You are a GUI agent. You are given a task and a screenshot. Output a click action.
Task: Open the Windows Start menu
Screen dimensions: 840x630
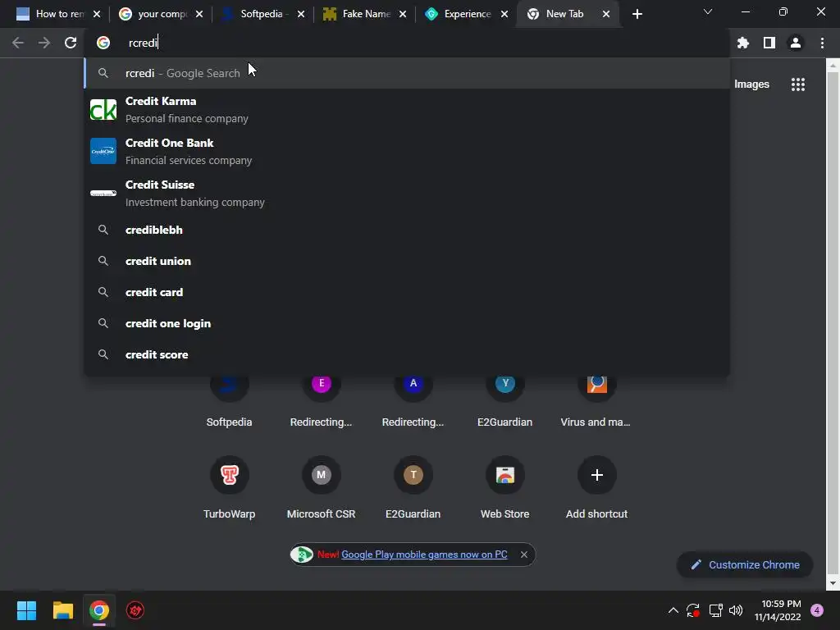(26, 610)
